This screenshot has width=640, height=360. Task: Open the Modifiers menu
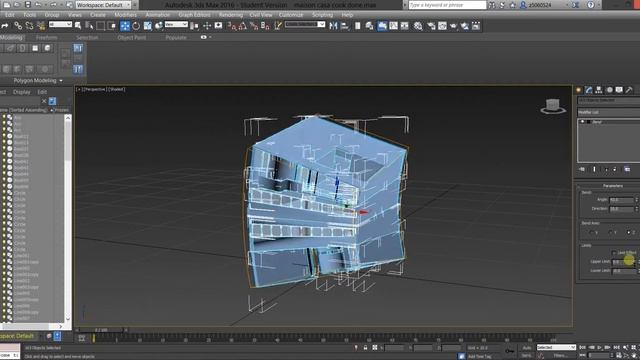point(126,15)
